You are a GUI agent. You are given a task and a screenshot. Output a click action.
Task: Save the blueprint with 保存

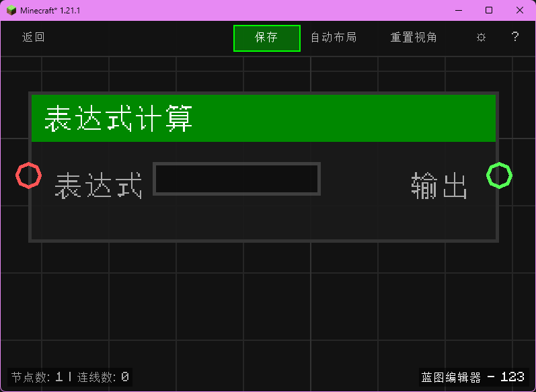(x=266, y=38)
